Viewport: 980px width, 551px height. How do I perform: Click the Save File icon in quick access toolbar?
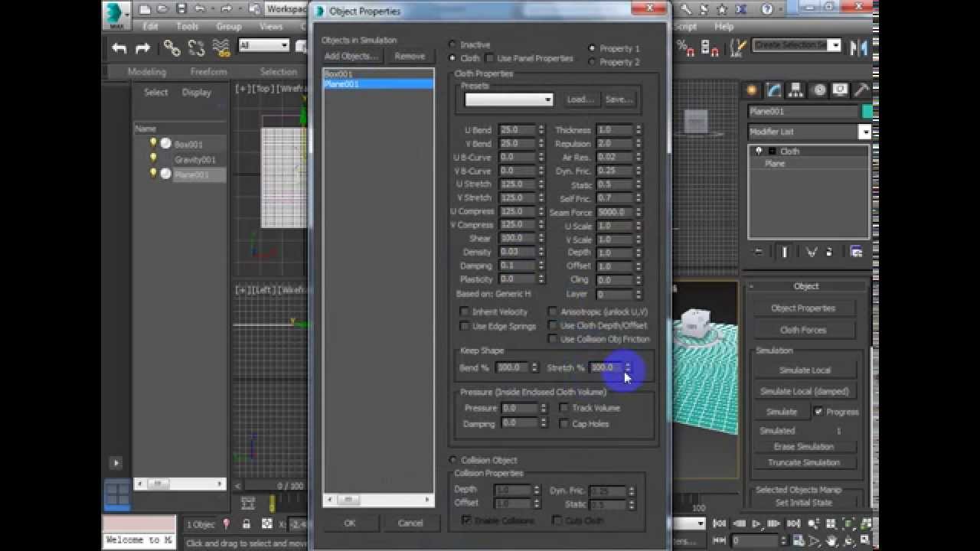181,9
